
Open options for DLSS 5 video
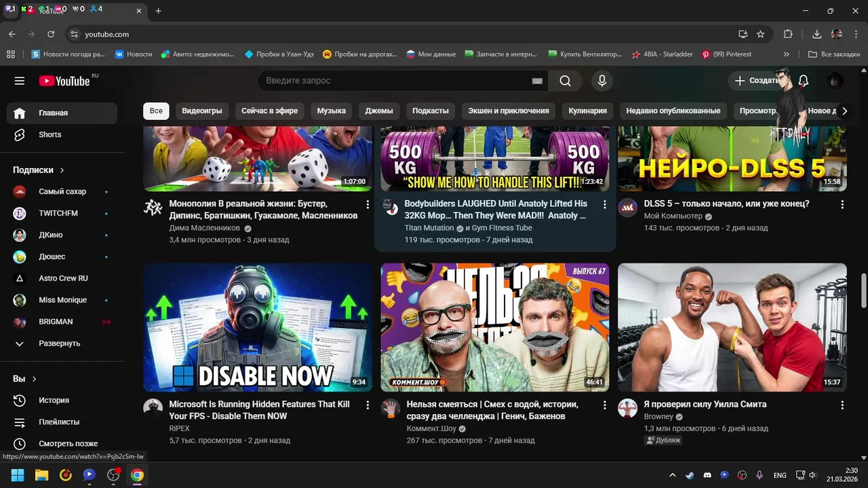pos(842,204)
